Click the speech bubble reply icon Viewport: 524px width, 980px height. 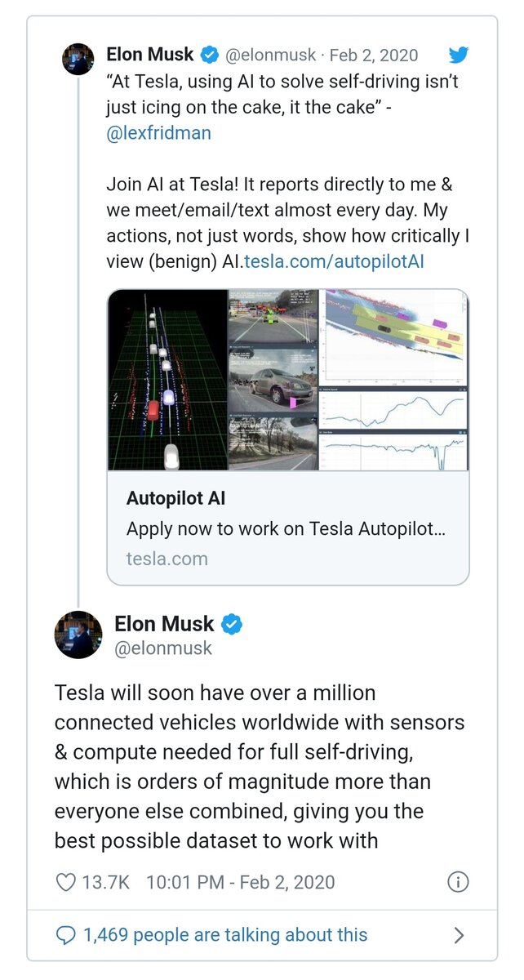click(x=65, y=935)
